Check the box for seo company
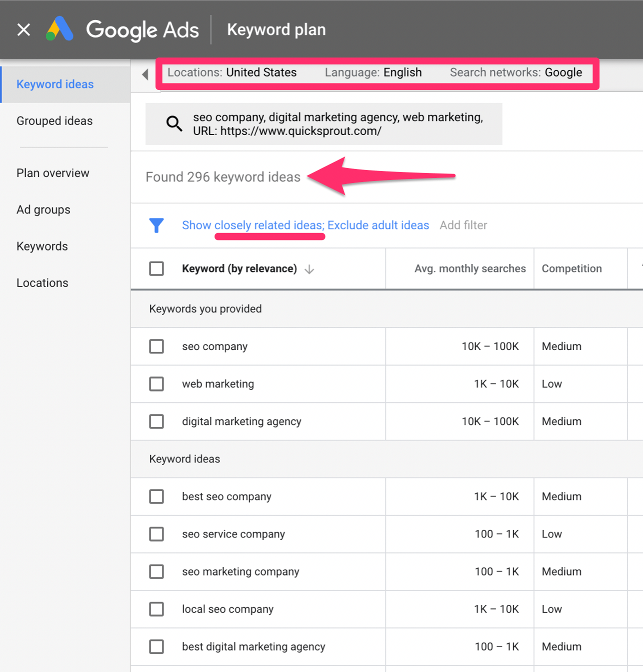The image size is (643, 672). pos(156,346)
